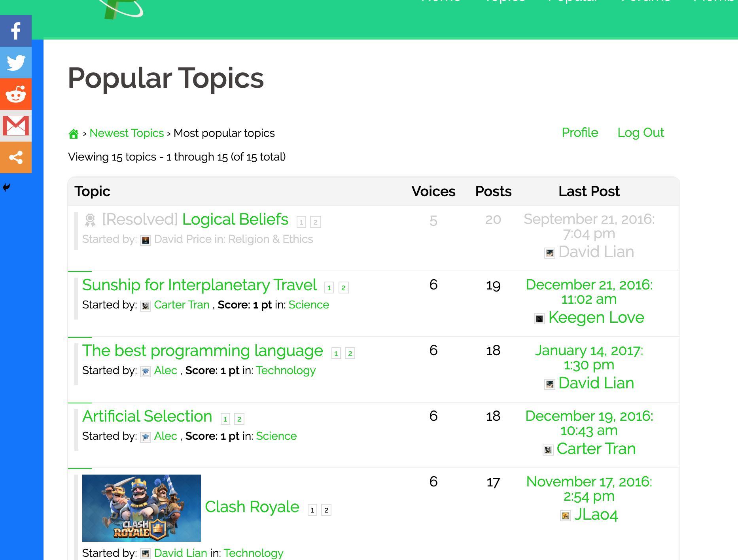This screenshot has width=738, height=560.
Task: Open Technology forum link in programming language row
Action: point(286,371)
